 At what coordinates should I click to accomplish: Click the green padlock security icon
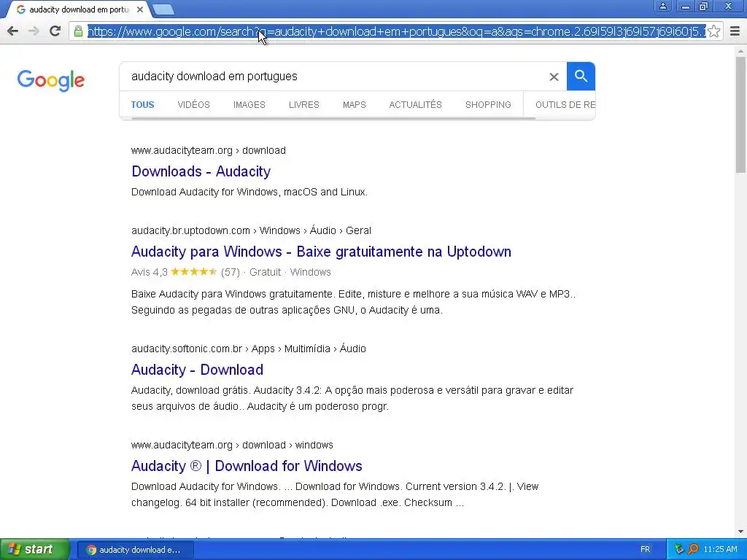coord(78,31)
